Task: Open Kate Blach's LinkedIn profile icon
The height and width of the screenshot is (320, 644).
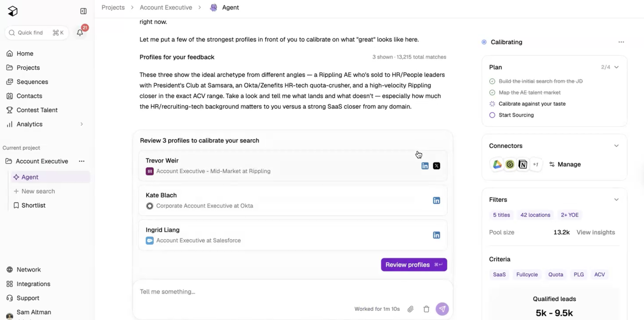Action: coord(436,200)
